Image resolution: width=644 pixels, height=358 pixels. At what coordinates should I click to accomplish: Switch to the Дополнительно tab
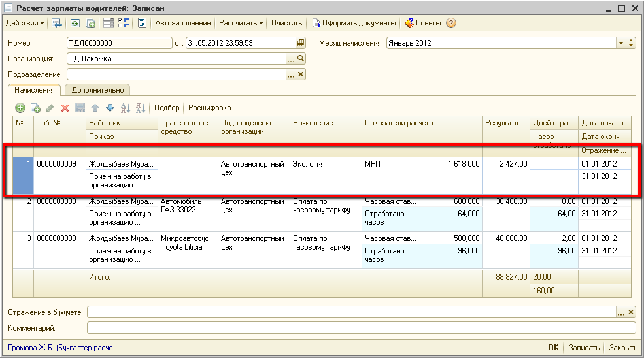pyautogui.click(x=97, y=90)
